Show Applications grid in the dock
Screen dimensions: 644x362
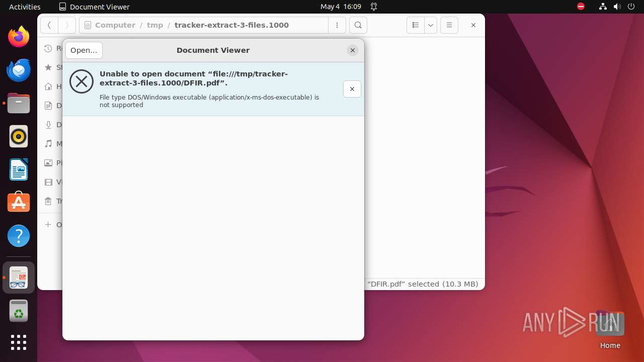point(19,342)
